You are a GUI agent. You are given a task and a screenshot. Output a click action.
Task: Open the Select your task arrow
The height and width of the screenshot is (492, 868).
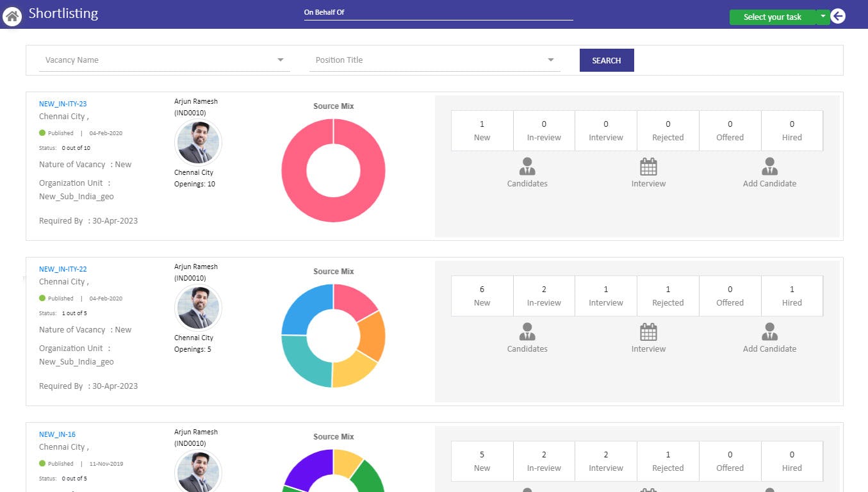(x=823, y=17)
